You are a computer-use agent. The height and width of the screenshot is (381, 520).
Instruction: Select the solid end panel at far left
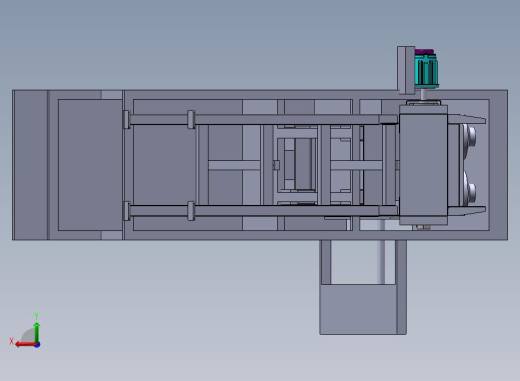point(30,165)
